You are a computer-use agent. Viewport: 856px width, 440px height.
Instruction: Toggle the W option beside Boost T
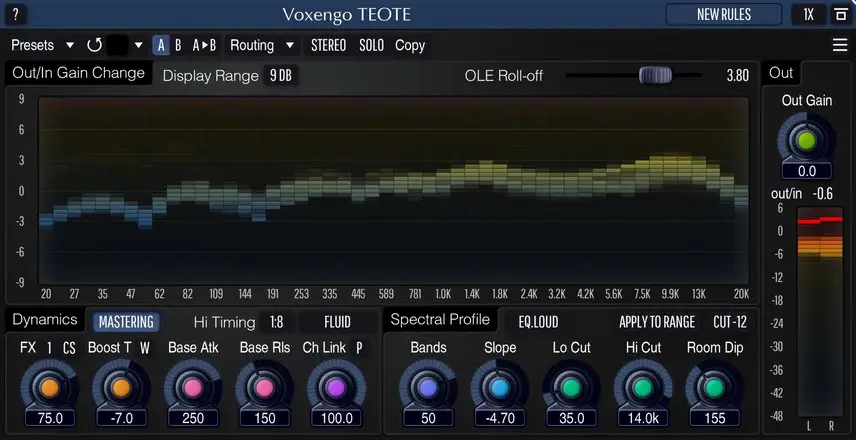tap(144, 348)
